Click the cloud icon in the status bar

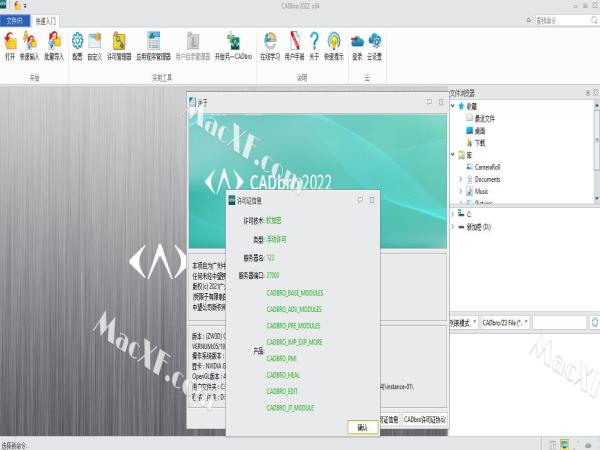pos(588,445)
